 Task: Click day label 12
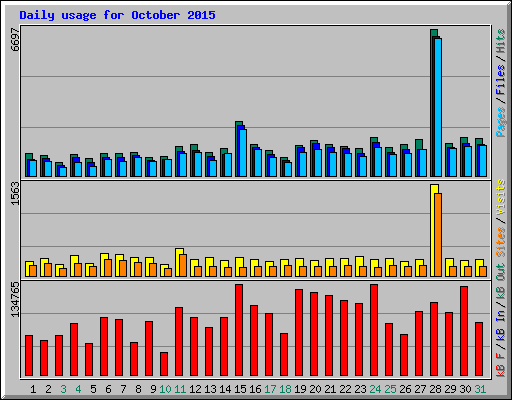click(195, 389)
